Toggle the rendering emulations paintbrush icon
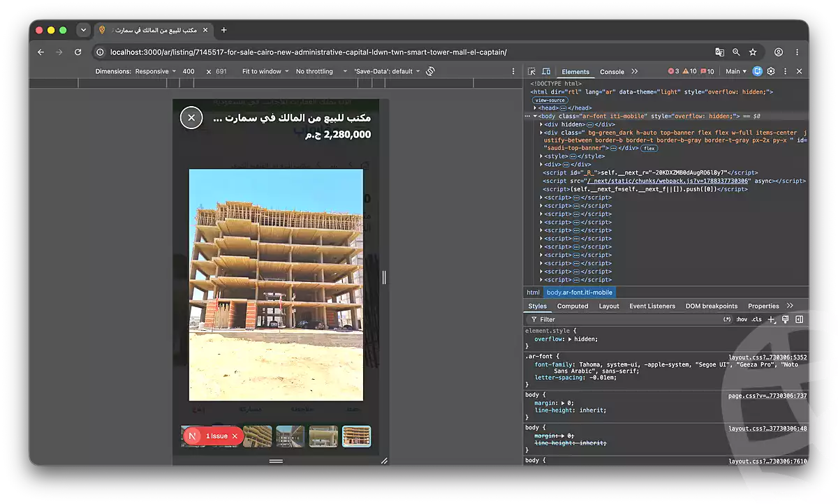This screenshot has height=504, width=838. coord(786,320)
